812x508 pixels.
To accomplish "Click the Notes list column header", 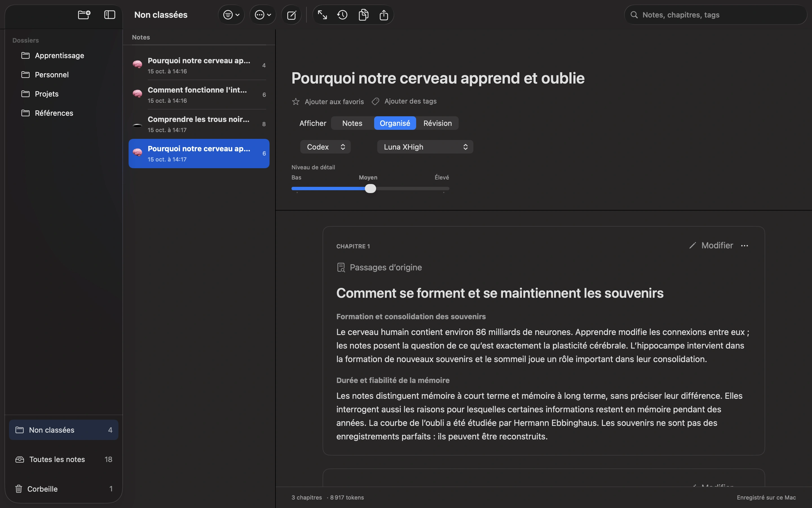I will coord(141,37).
